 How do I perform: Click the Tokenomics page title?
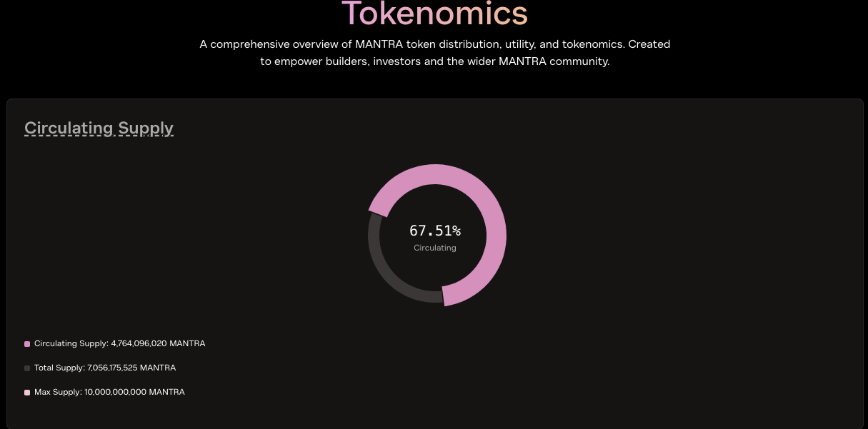(434, 13)
